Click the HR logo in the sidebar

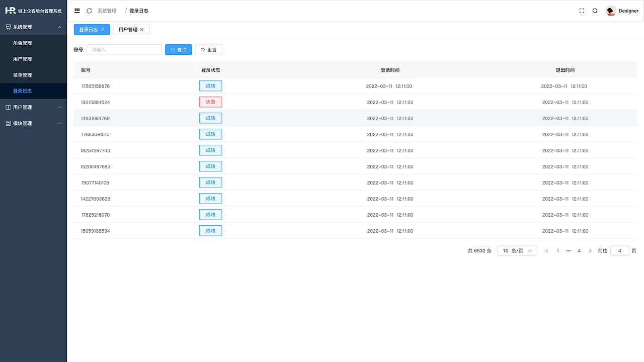pos(10,11)
